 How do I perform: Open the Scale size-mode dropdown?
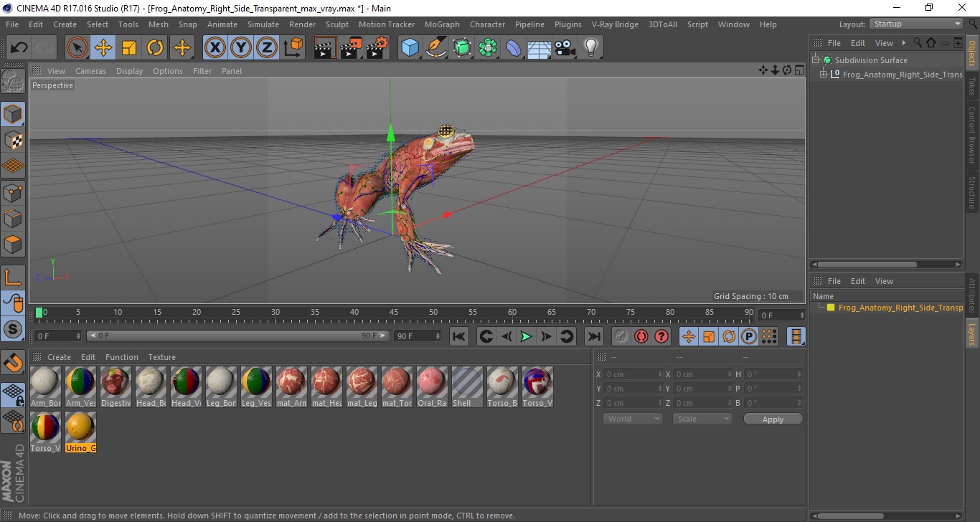point(702,419)
